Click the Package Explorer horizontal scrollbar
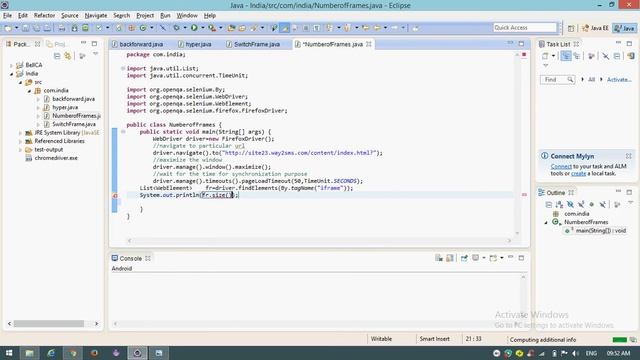This screenshot has height=360, width=640. tap(49, 324)
